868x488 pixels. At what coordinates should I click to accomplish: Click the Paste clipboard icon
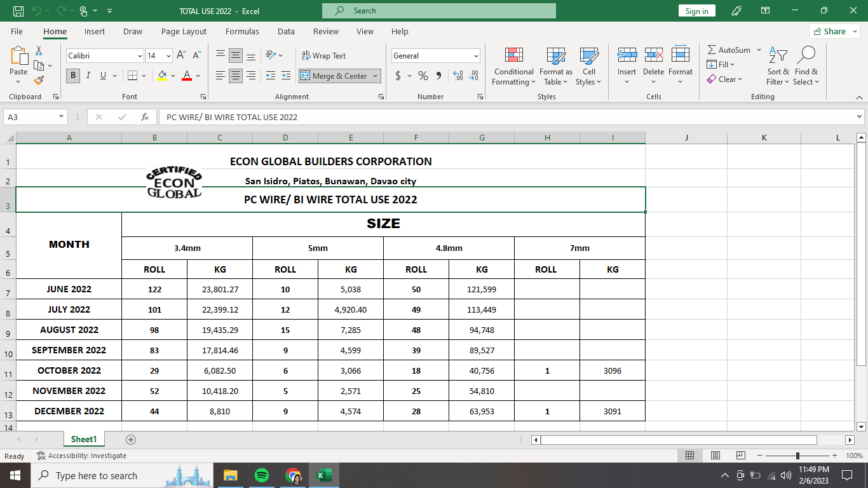point(19,57)
